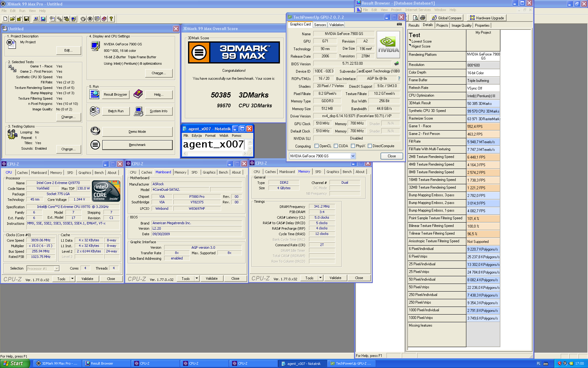
Task: Click Notatnik horizontal scrollbar right arrow
Action: 245,153
